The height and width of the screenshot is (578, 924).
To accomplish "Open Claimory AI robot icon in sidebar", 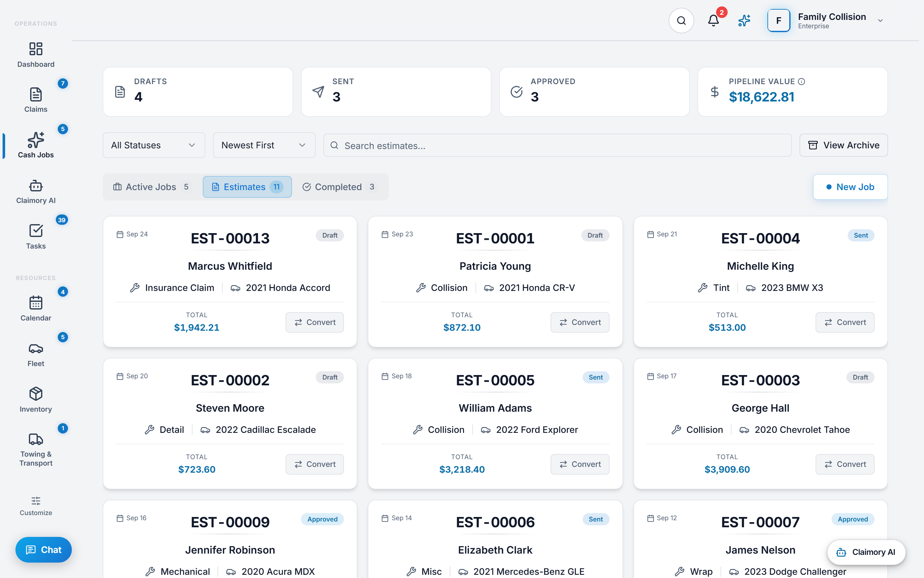I will pyautogui.click(x=36, y=185).
